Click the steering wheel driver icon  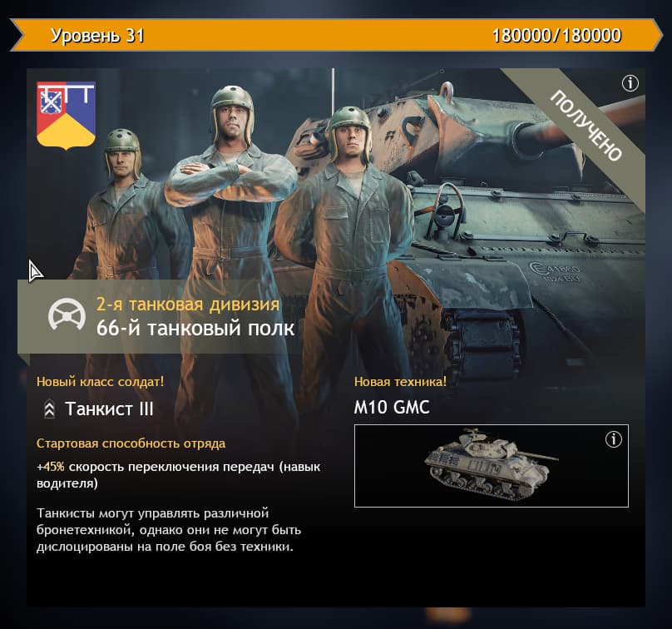coord(67,314)
